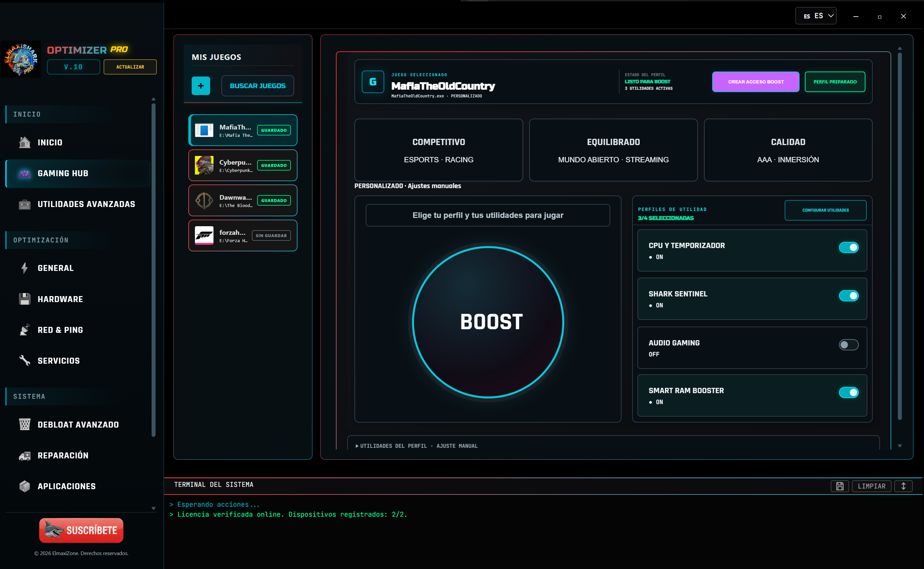This screenshot has width=924, height=569.
Task: Disable the Shark Sentinel switch
Action: [849, 296]
